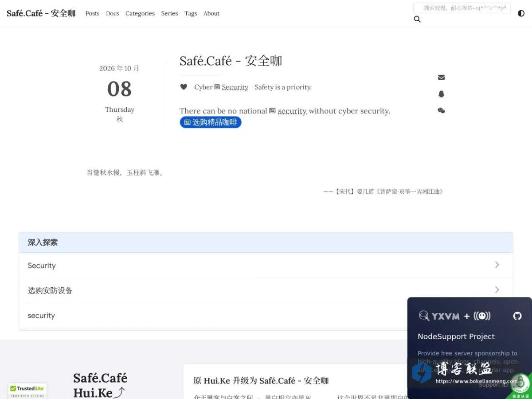Open the QQ penguin contact icon

(441, 94)
